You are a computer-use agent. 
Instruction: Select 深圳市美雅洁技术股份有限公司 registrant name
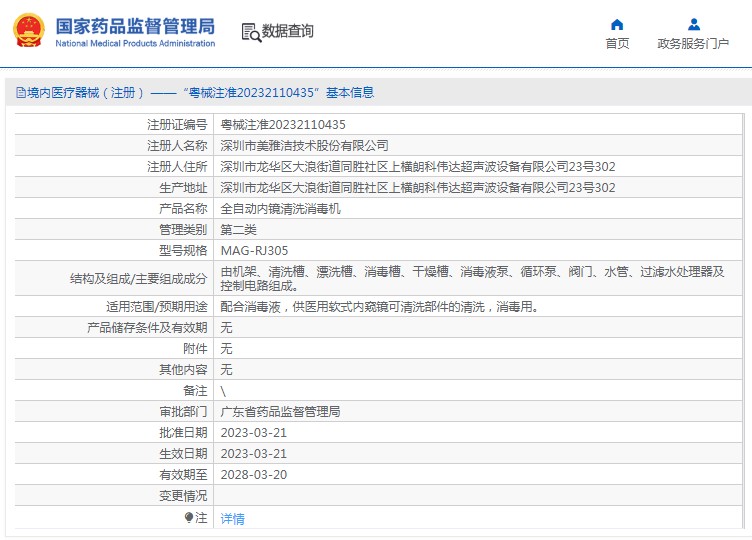pos(305,146)
